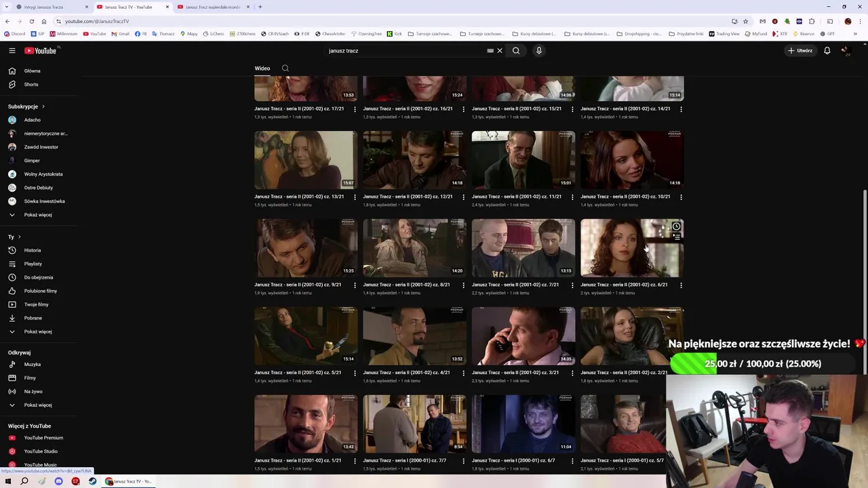Open options menu for cz. 6/21 video
The width and height of the screenshot is (868, 488).
681,285
